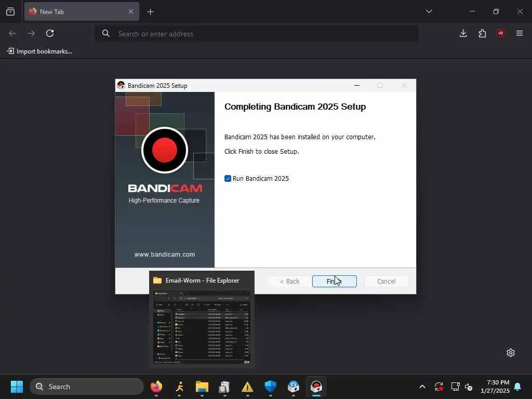The image size is (532, 399).
Task: Open the Firefox hamburger menu
Action: [520, 33]
